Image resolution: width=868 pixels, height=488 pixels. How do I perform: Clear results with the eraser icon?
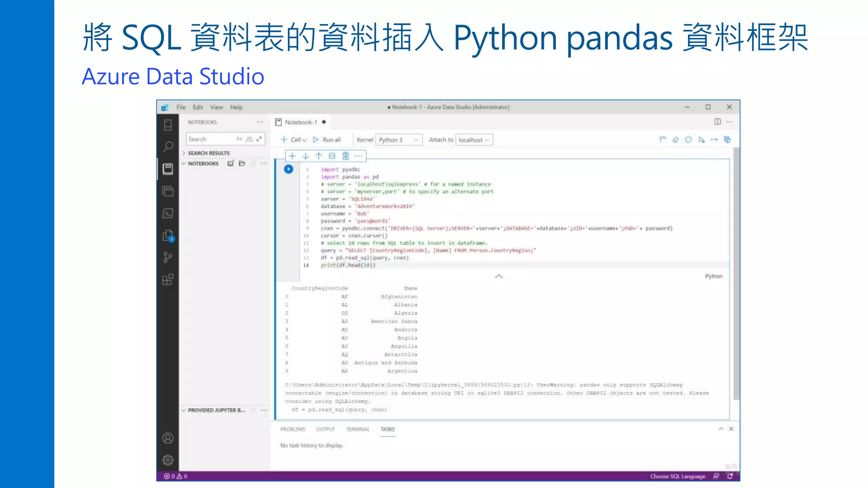(x=676, y=139)
